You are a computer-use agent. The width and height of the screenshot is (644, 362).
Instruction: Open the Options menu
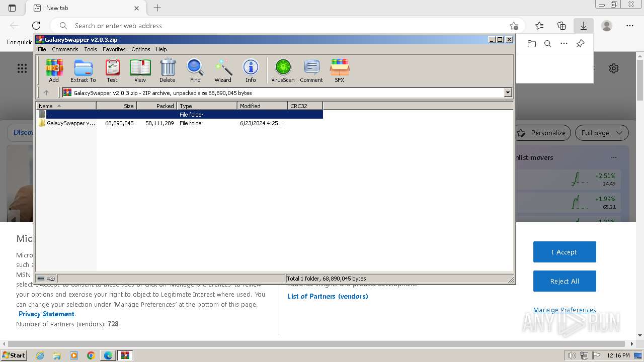141,49
